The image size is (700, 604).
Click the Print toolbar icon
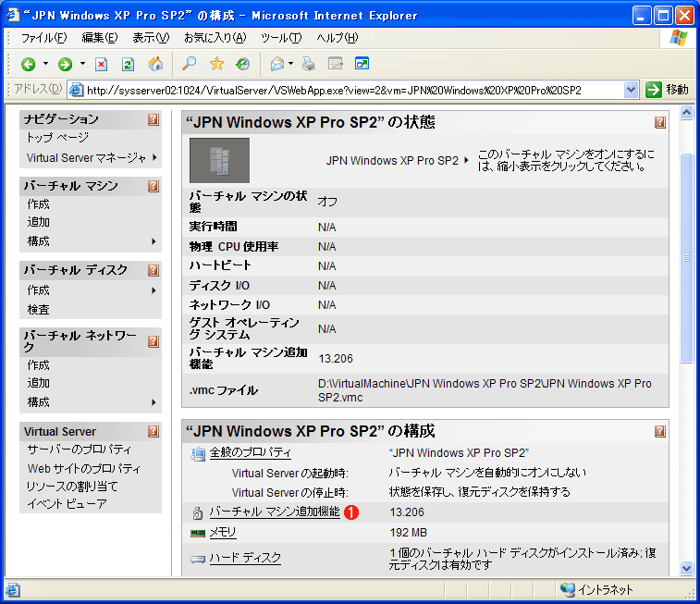coord(309,64)
